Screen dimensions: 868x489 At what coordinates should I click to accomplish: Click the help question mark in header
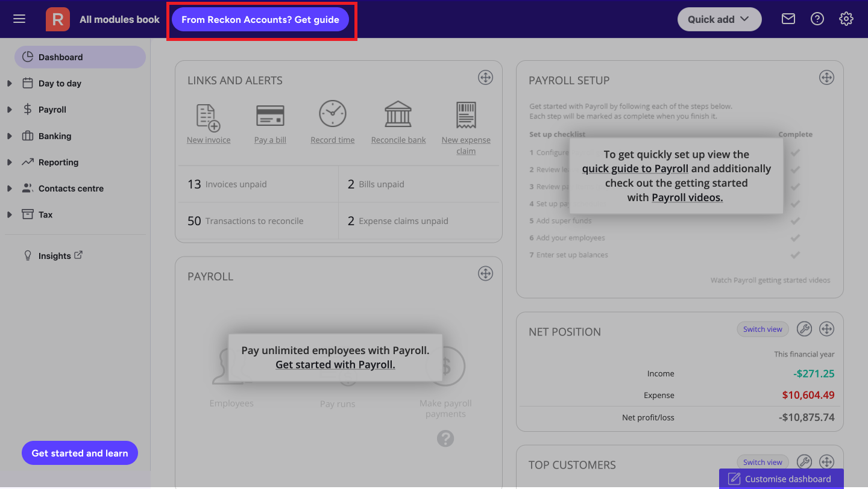pos(817,19)
